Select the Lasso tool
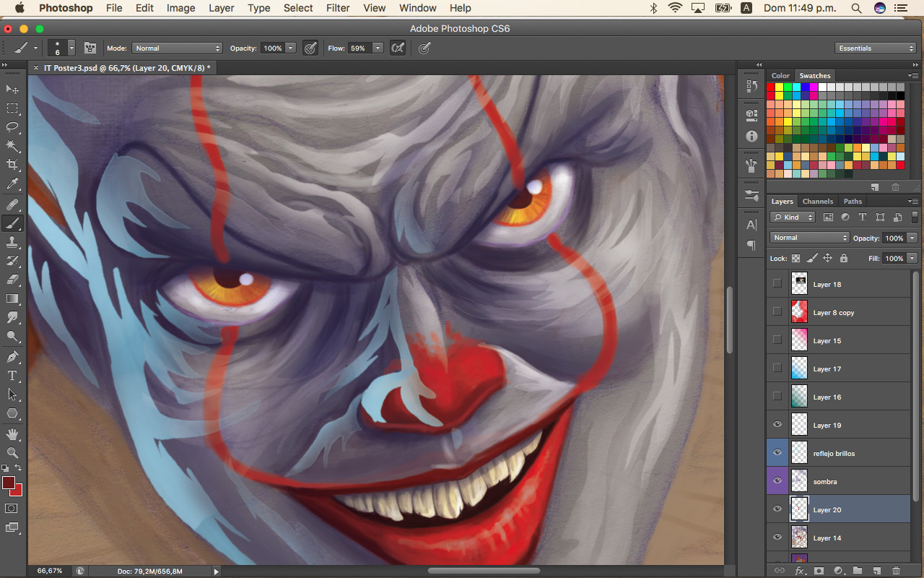924x578 pixels. (12, 127)
